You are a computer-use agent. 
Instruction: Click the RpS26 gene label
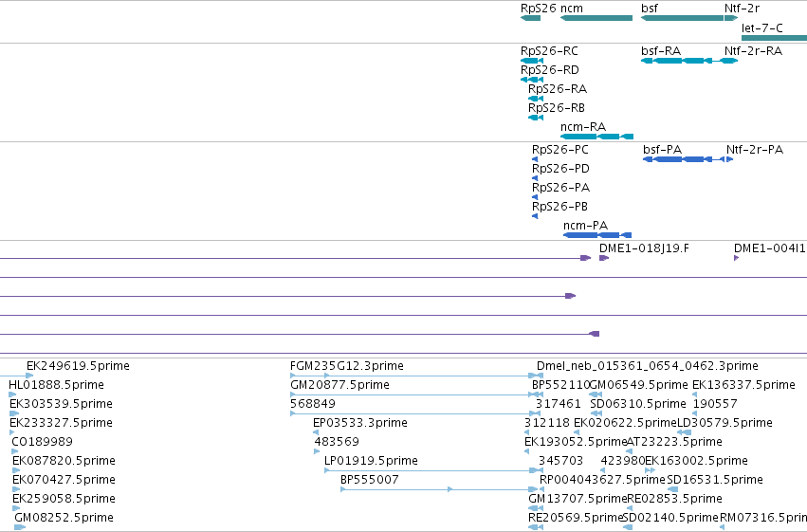pyautogui.click(x=539, y=9)
